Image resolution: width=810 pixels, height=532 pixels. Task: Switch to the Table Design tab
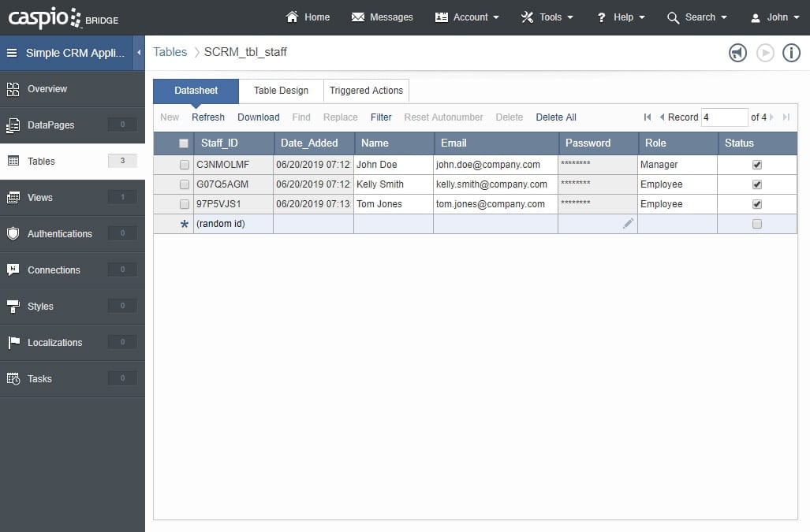[281, 91]
